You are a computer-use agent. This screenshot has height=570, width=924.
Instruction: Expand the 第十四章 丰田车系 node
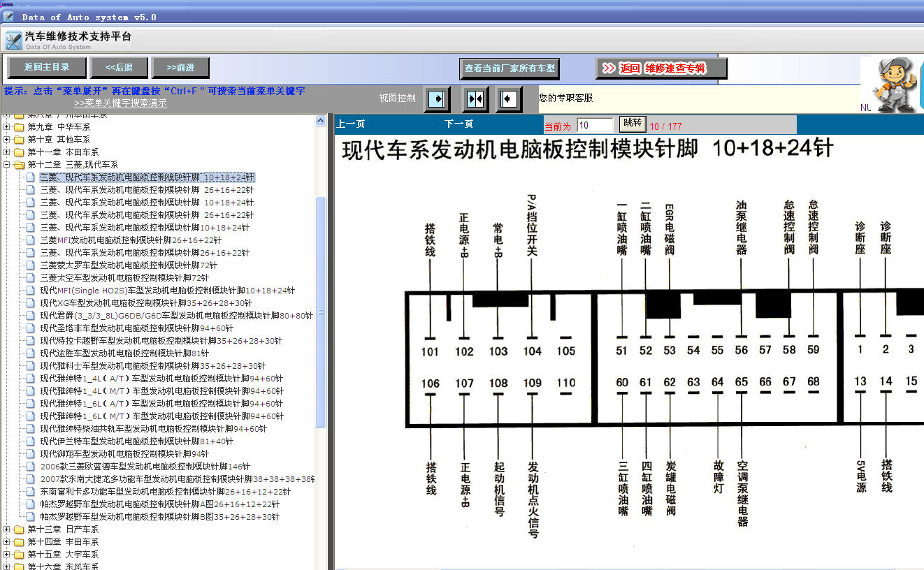click(7, 542)
